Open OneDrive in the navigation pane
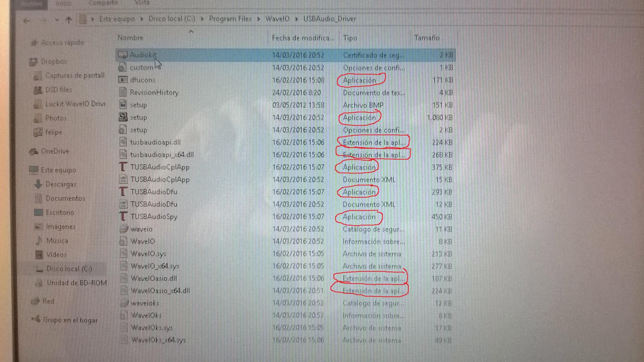 (x=55, y=151)
